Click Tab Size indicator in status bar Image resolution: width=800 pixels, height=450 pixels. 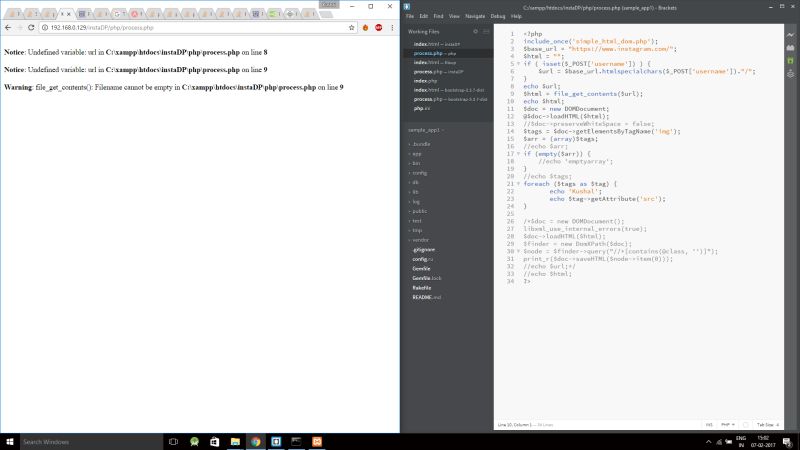768,424
